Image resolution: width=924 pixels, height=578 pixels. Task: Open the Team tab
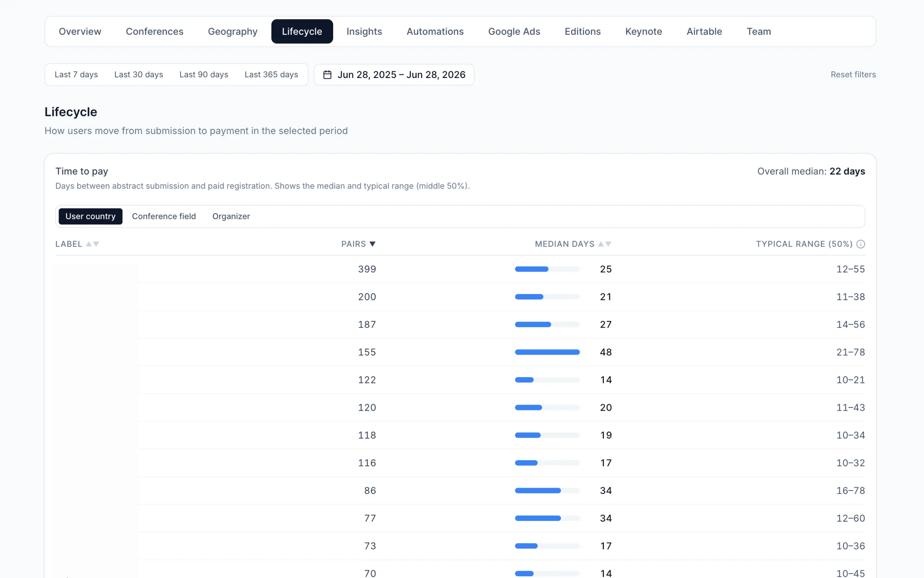pyautogui.click(x=759, y=31)
